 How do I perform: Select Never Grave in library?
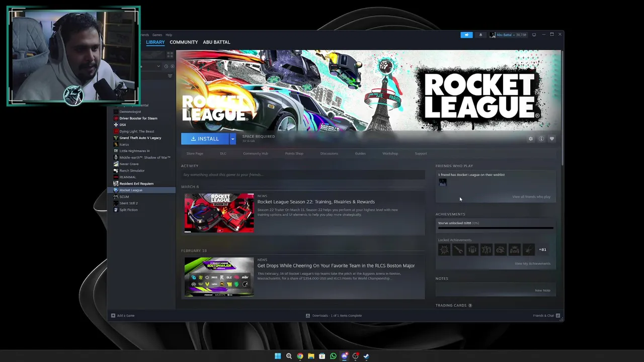[x=129, y=164]
